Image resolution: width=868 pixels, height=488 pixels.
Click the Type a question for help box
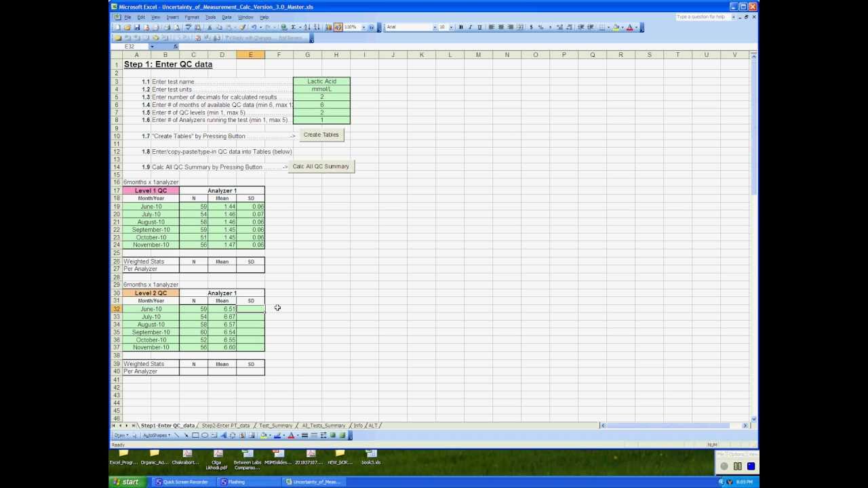[x=703, y=17]
